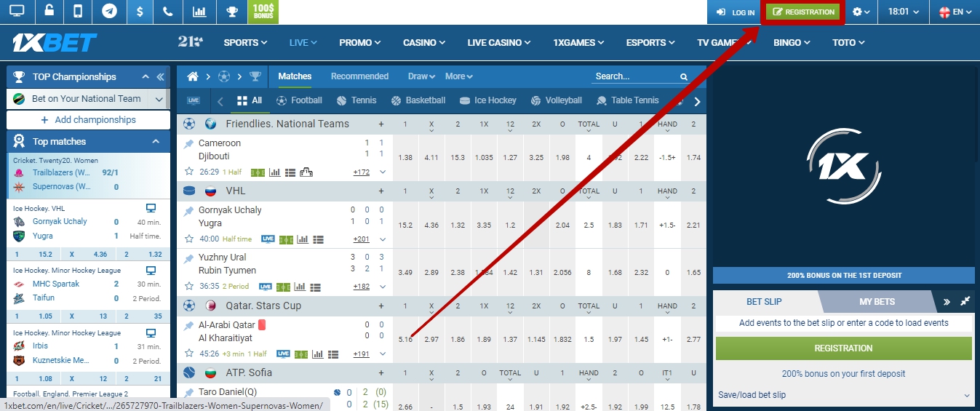Click the trophy breadcrumb icon
This screenshot has height=411, width=980.
coord(255,76)
